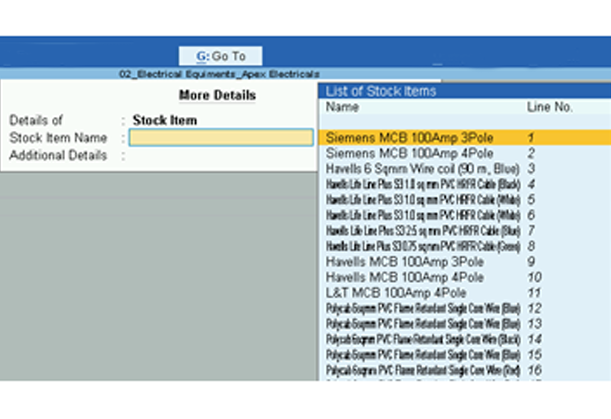Choose Havells MCB 100Amp 4Pole row
Screen dimensions: 611x419
tap(464, 277)
